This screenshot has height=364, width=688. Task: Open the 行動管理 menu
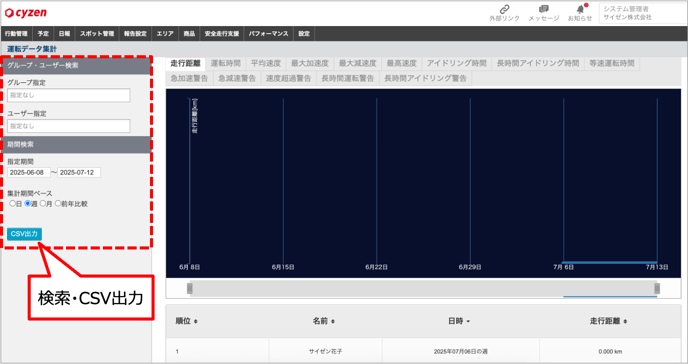click(16, 34)
